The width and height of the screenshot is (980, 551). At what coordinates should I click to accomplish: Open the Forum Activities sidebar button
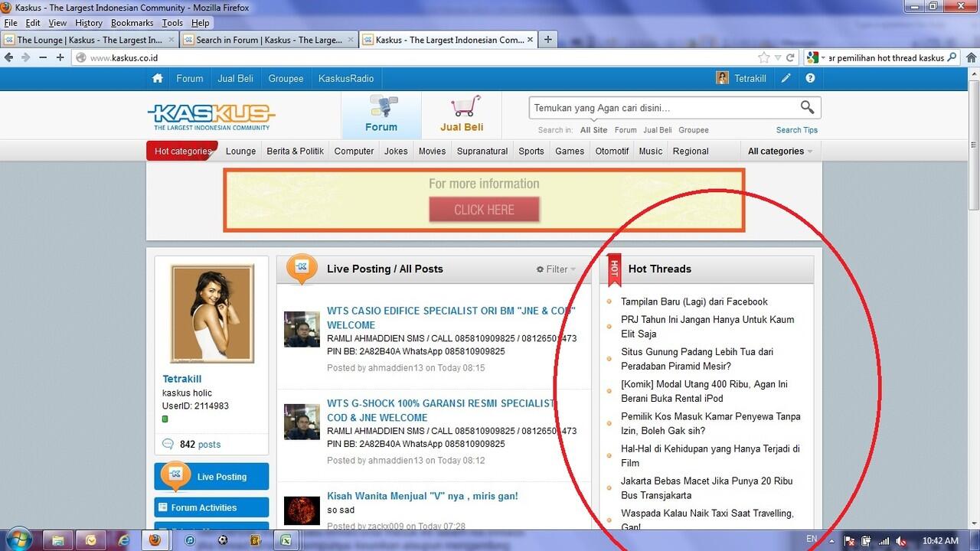click(211, 507)
